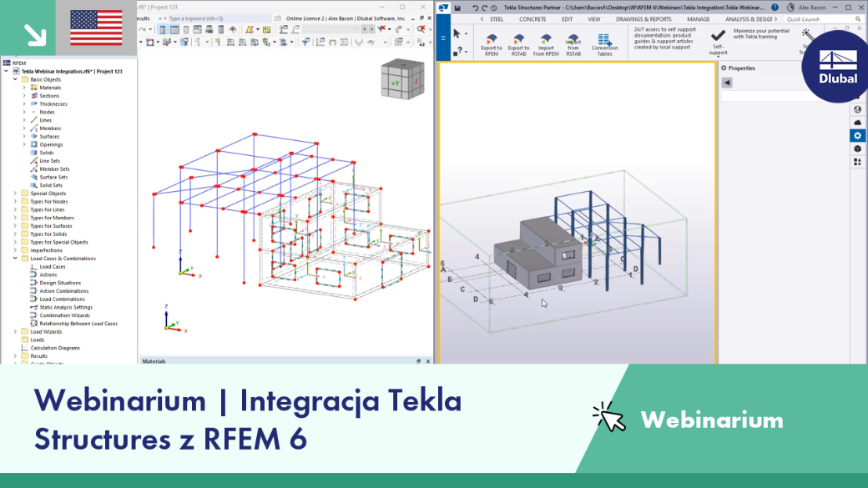Expand the Materials tree node
868x488 pixels.
click(24, 88)
